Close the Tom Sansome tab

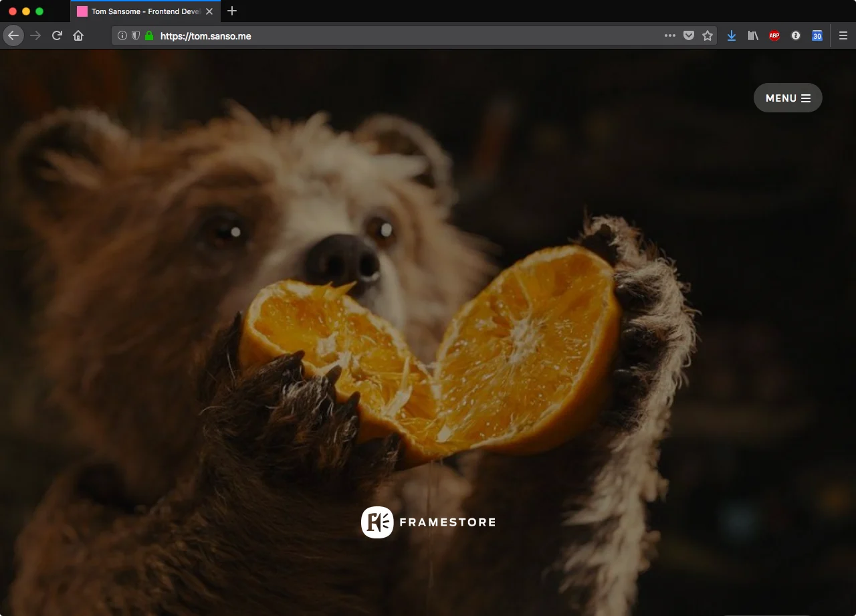209,11
